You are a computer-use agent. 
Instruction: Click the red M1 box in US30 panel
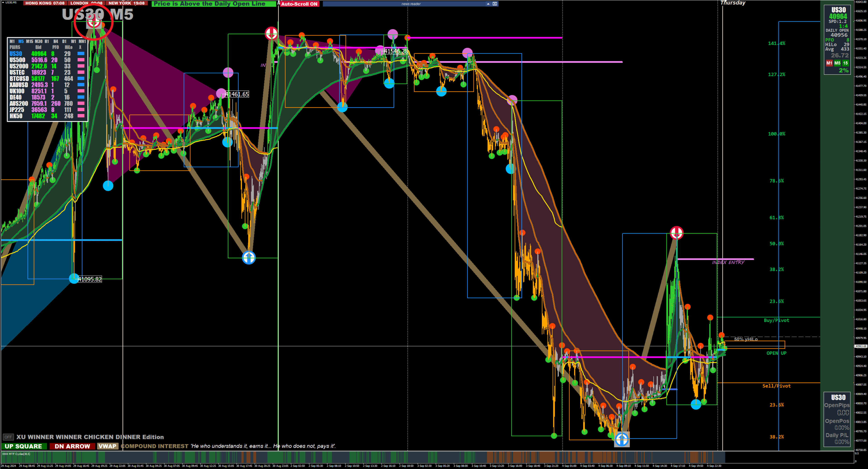(829, 63)
